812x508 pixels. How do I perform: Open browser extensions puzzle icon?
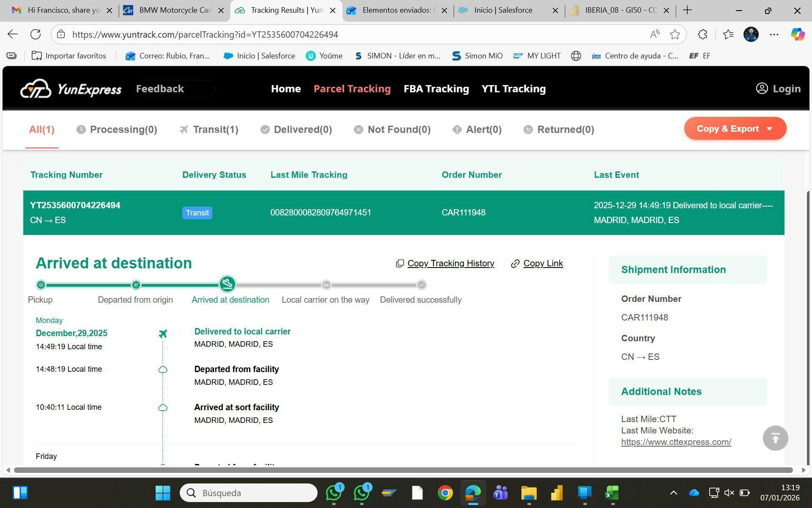[702, 35]
